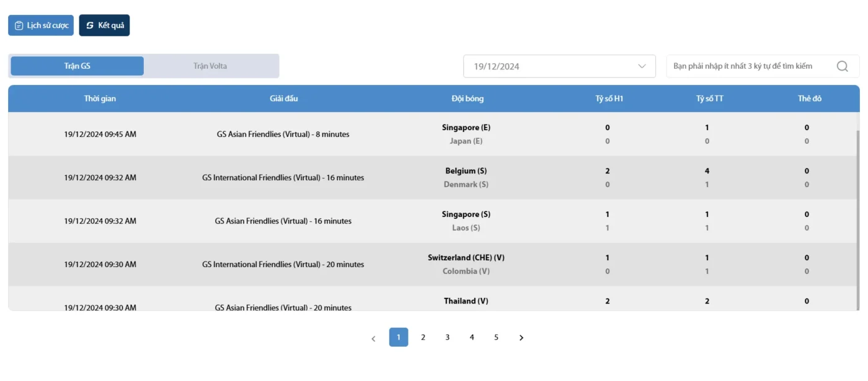
Task: Click team name Singapore (S)
Action: click(466, 214)
